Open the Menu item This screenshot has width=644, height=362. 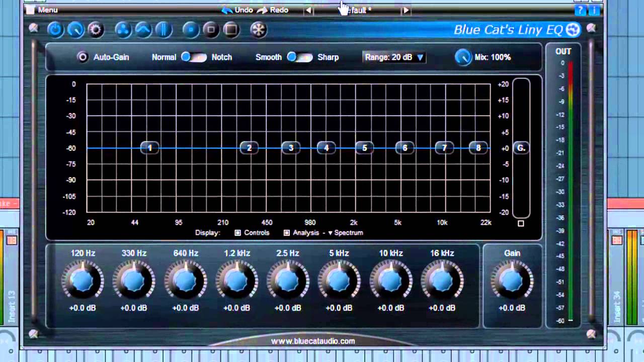pos(48,10)
